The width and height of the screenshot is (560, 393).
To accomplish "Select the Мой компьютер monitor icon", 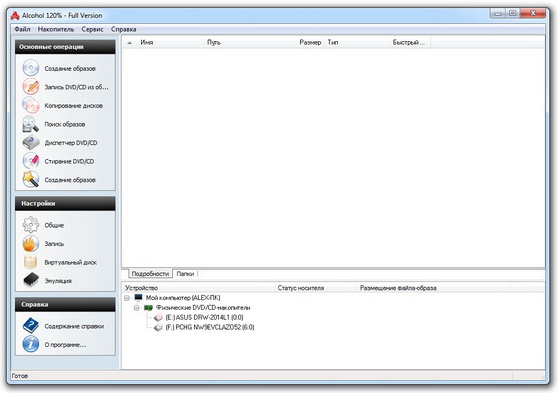I will click(x=139, y=297).
